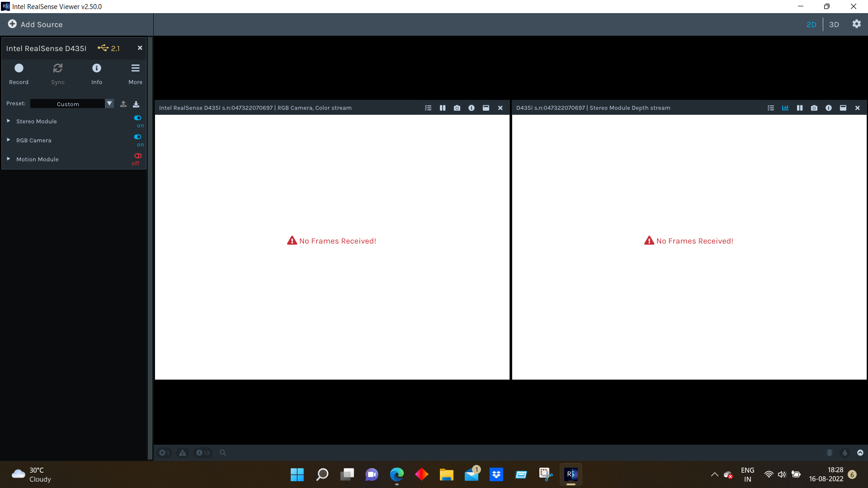Switch to the 3D view tab
Image resolution: width=868 pixels, height=488 pixels.
point(834,24)
